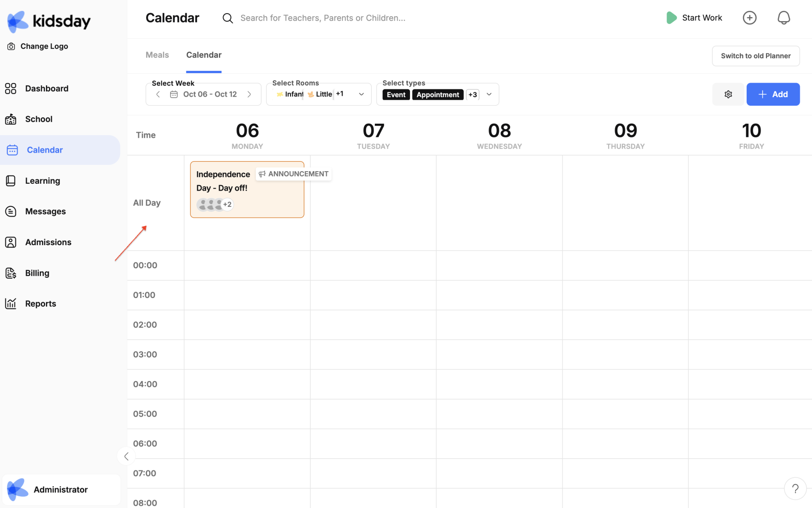Open the help question mark button
Screen dimensions: 812x508
[x=795, y=489]
